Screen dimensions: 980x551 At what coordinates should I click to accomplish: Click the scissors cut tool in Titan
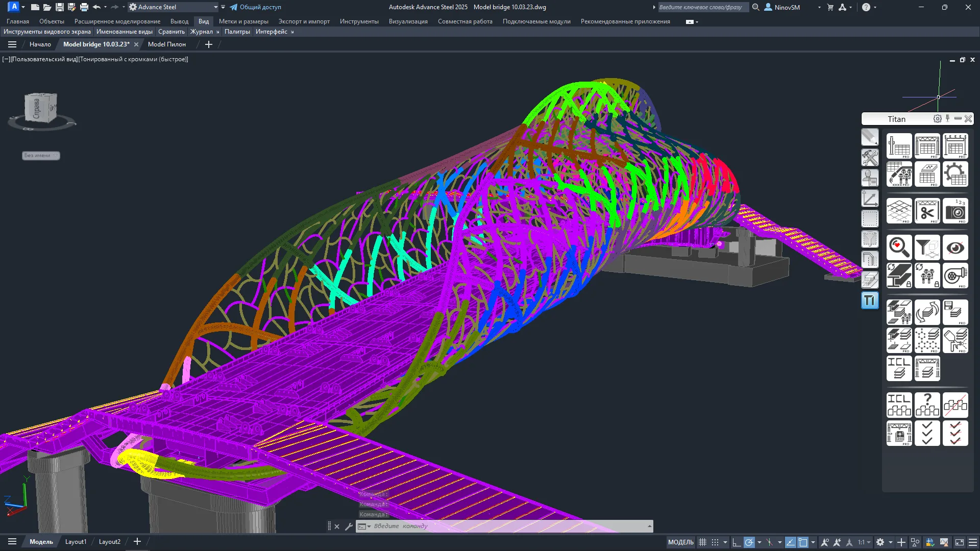tap(927, 211)
